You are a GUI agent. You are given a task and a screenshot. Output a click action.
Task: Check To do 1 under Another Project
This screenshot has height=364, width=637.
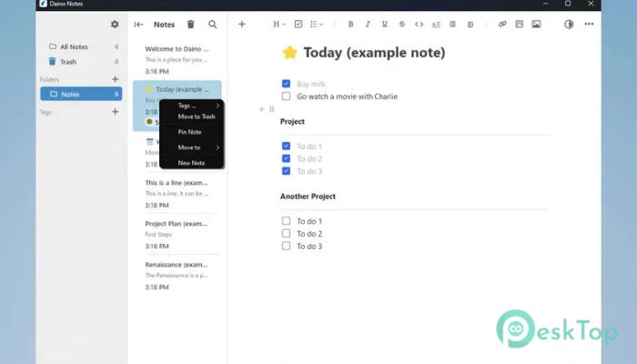(286, 221)
